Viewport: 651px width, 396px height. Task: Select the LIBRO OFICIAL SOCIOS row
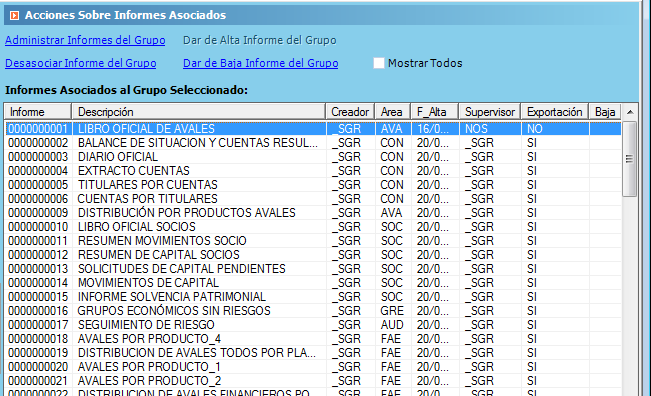click(x=313, y=227)
